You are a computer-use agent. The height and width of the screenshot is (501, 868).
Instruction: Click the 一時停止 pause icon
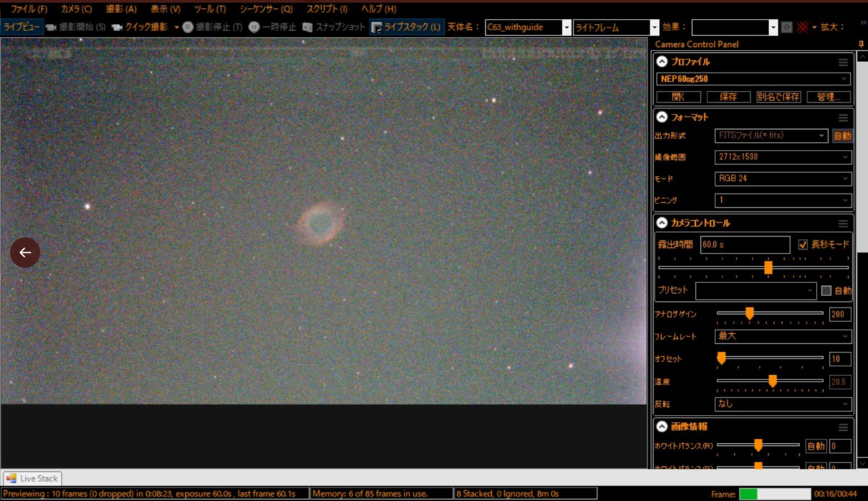pyautogui.click(x=254, y=27)
